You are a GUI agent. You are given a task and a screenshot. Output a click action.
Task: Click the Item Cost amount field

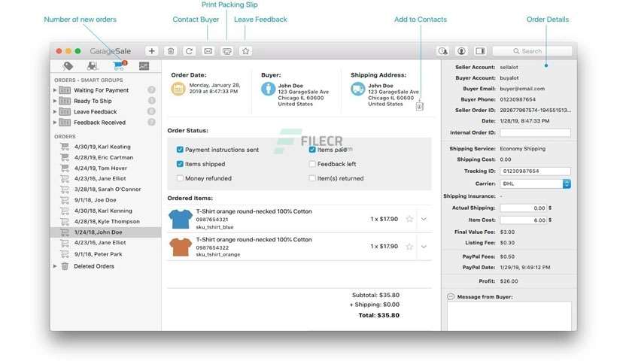(524, 220)
